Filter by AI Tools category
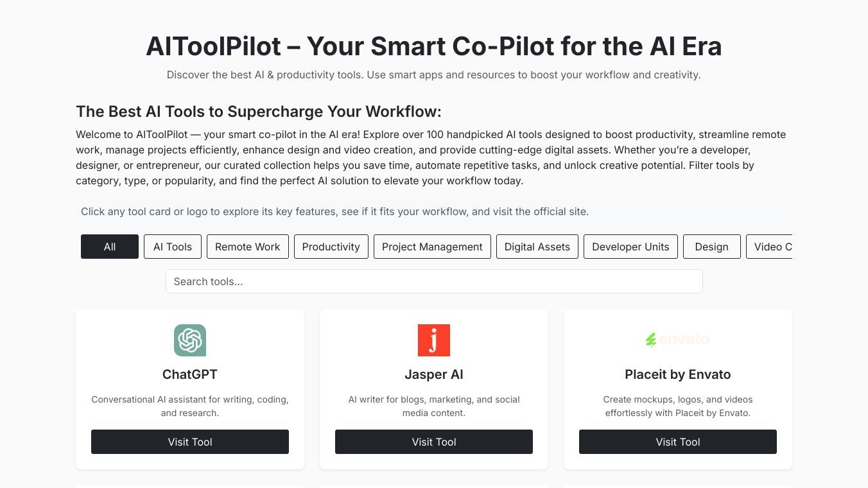This screenshot has width=868, height=488. pos(172,247)
